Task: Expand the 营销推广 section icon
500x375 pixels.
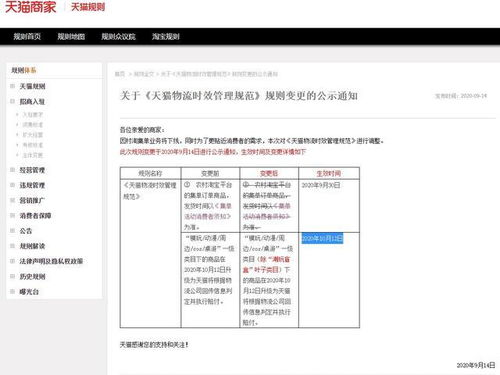Action: point(13,200)
